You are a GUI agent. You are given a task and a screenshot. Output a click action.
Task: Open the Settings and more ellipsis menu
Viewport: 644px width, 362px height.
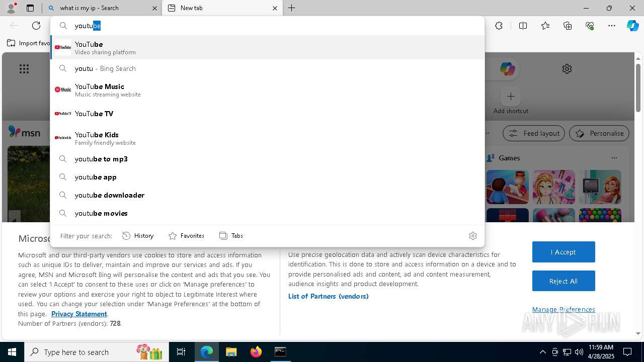(x=612, y=26)
